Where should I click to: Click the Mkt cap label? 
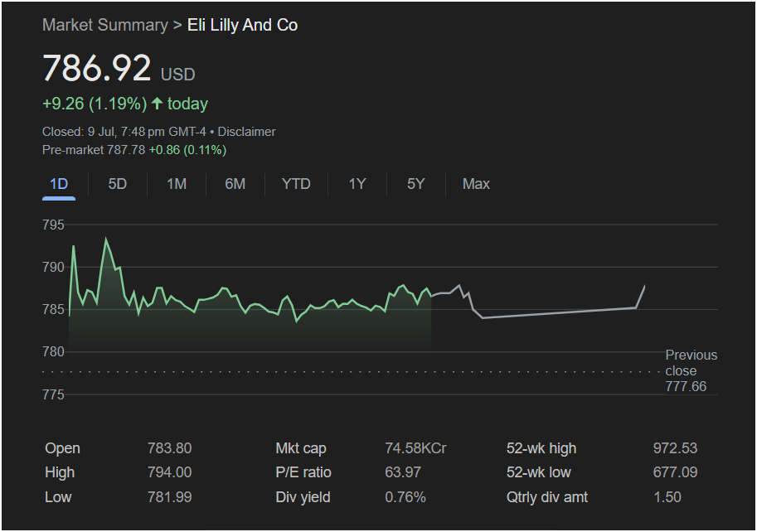(x=301, y=448)
